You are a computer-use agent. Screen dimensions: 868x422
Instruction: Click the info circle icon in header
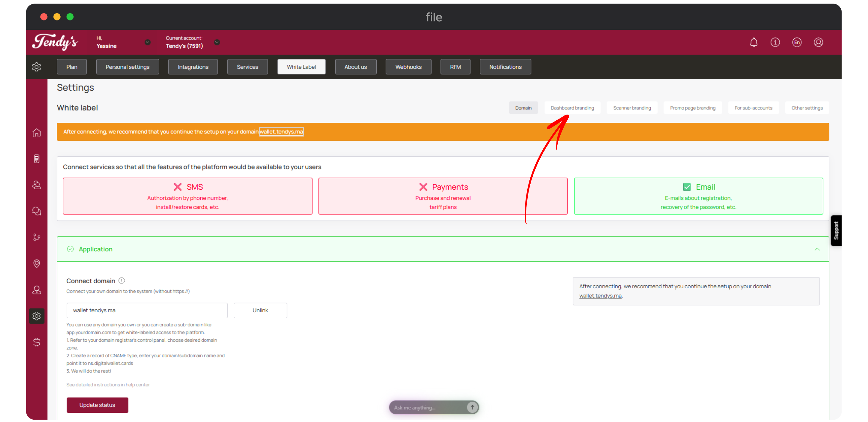click(775, 42)
